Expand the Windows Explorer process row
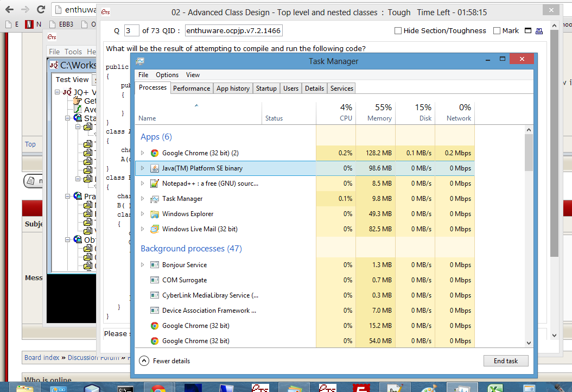Screen dimensions: 572x392 pos(143,214)
